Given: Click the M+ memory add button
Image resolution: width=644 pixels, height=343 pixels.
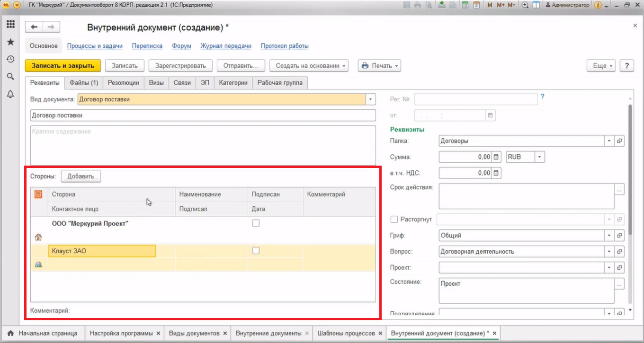Looking at the screenshot, I should point(500,5).
